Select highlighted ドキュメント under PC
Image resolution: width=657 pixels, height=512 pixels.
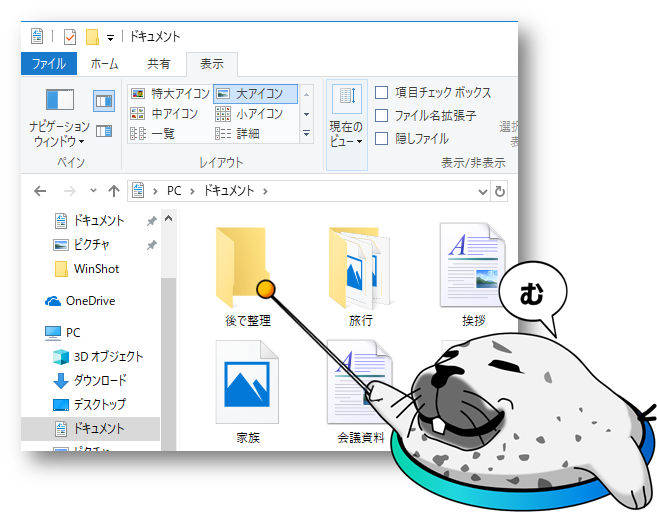tap(91, 428)
